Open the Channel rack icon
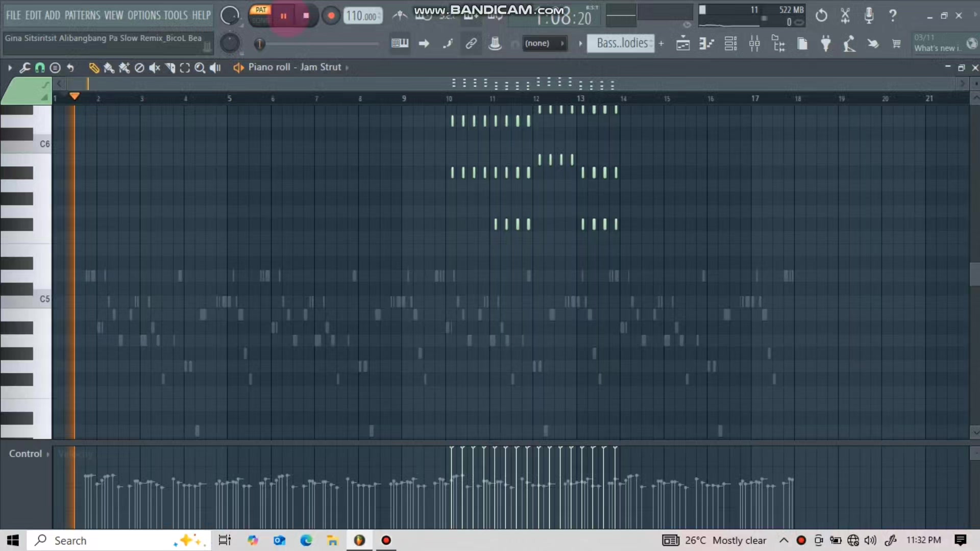 (x=730, y=44)
